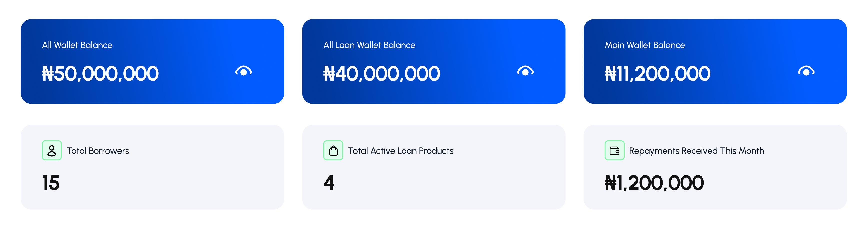The image size is (868, 229).
Task: Click the Repayments Received wallet icon
Action: (x=614, y=150)
